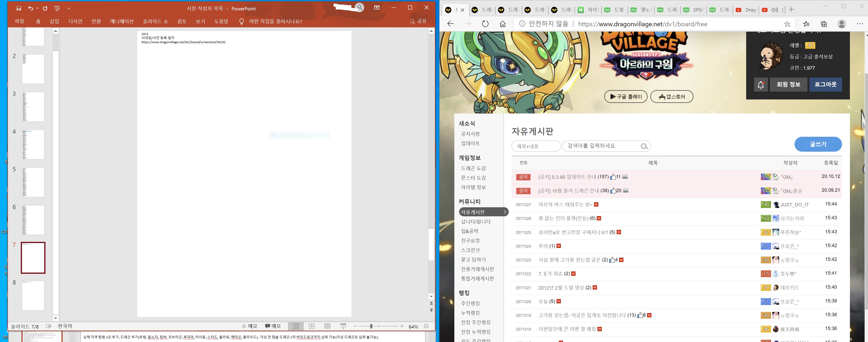Click the search magnifier icon on board
The height and width of the screenshot is (342, 868).
[644, 146]
